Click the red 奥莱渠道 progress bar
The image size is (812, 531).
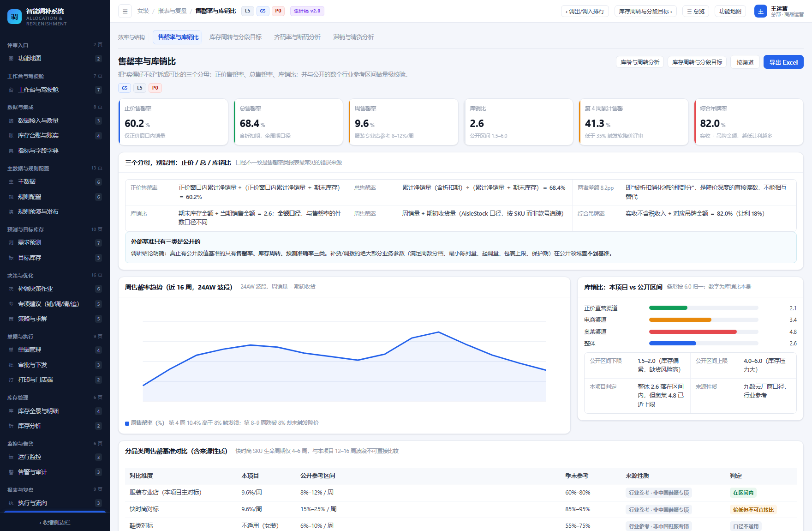pyautogui.click(x=693, y=332)
